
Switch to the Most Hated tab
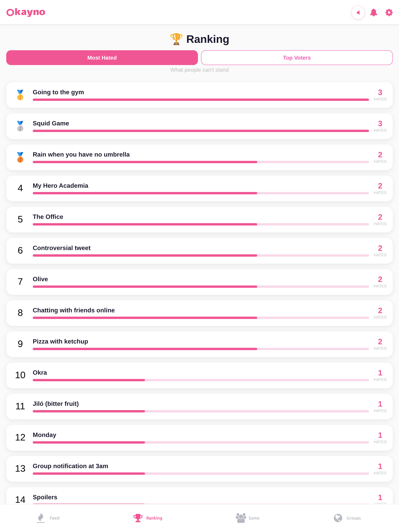tap(102, 58)
